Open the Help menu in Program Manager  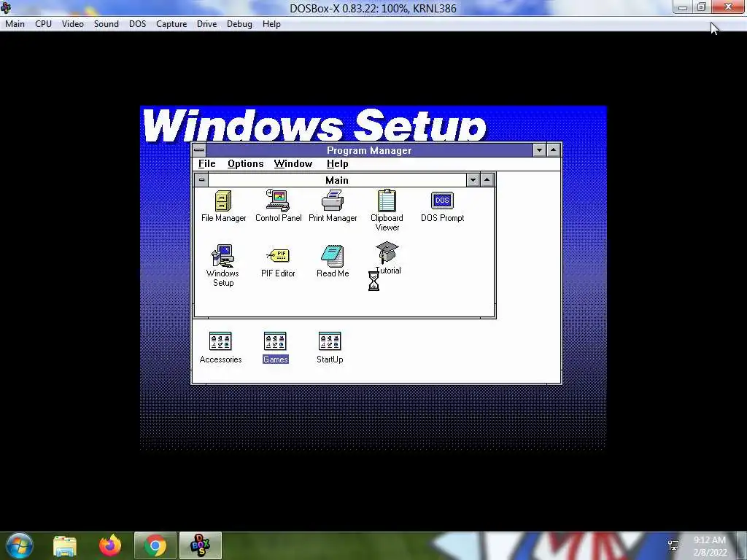(337, 164)
